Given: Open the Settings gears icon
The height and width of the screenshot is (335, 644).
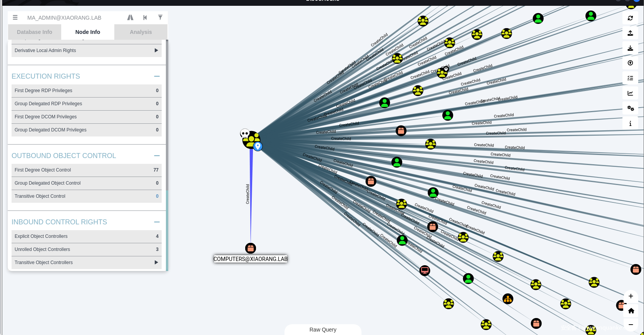Looking at the screenshot, I should 630,108.
